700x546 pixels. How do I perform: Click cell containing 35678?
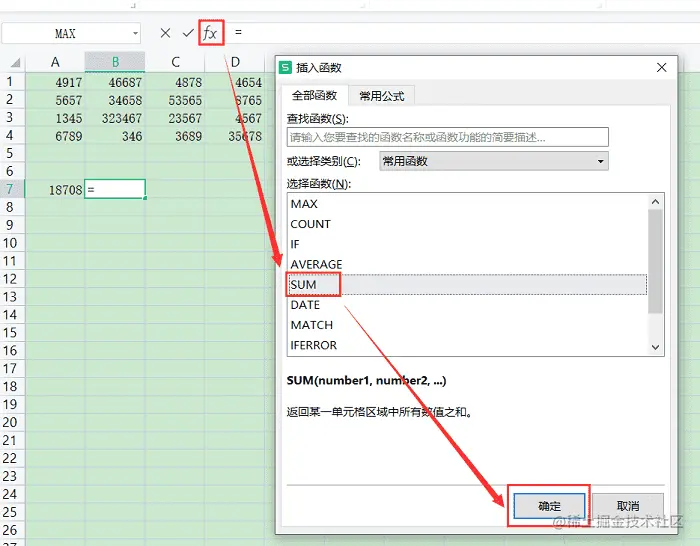click(x=235, y=136)
